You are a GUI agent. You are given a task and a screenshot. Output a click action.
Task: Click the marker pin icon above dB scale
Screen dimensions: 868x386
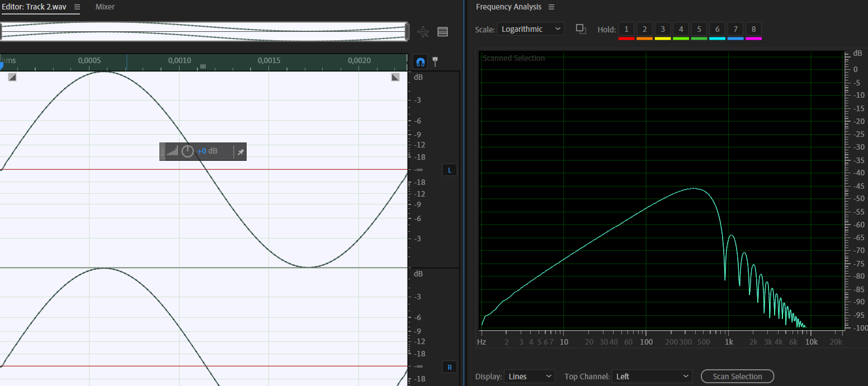[x=435, y=62]
